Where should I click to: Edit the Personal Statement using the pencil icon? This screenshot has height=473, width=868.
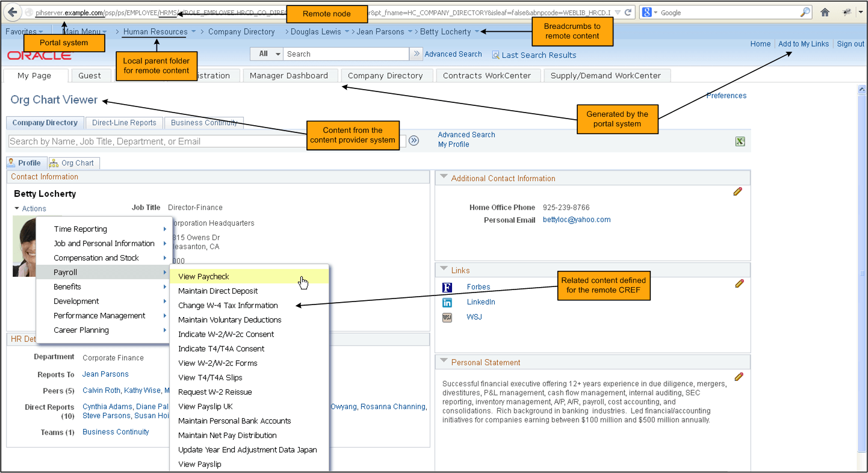click(738, 376)
